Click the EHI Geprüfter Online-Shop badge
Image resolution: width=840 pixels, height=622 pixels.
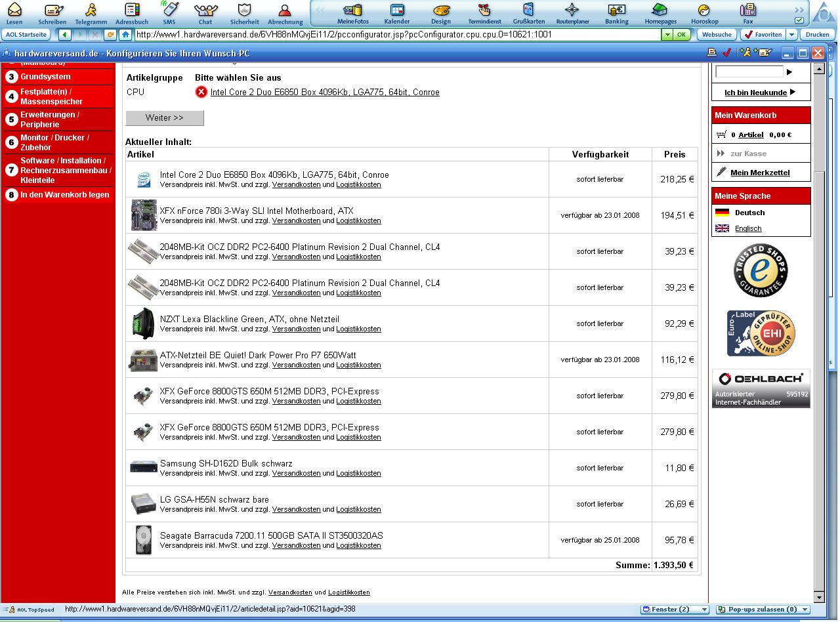pyautogui.click(x=761, y=333)
